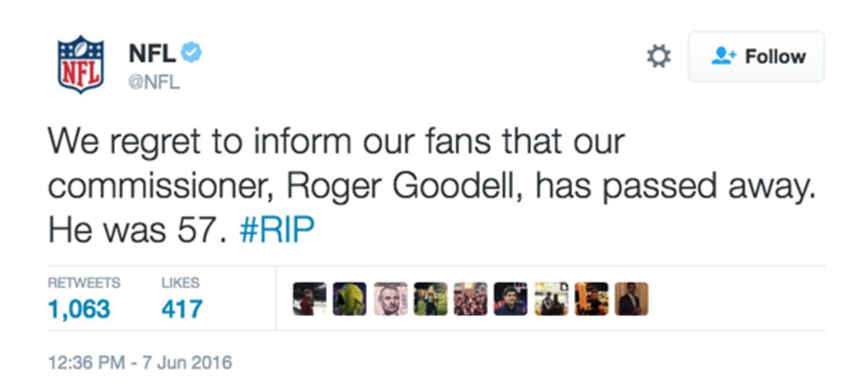
Task: Click the first liker avatar in the row
Action: (310, 299)
